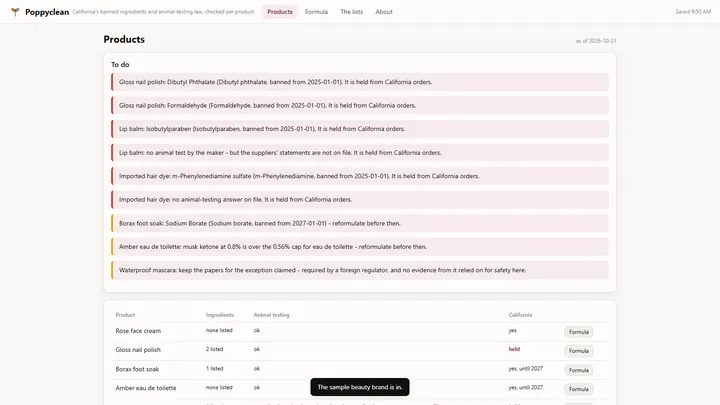
Task: Click the Lip balm animal test alert
Action: pyautogui.click(x=360, y=152)
